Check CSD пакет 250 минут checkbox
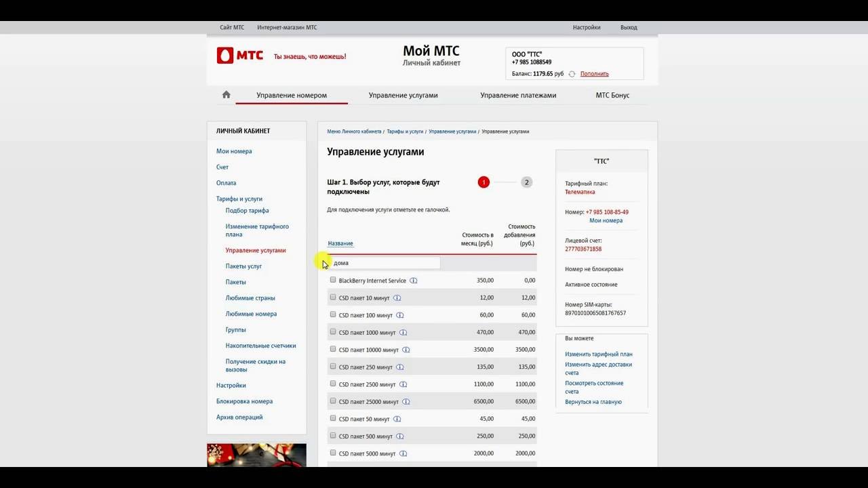868x488 pixels. click(333, 366)
